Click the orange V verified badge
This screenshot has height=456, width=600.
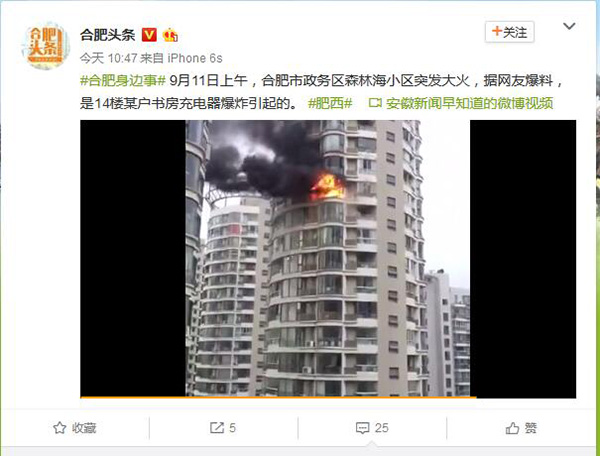tap(149, 35)
